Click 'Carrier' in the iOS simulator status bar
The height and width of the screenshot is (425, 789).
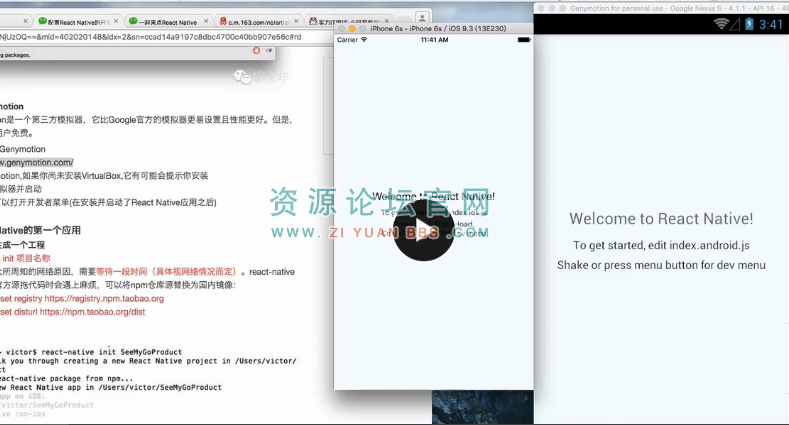coord(347,40)
